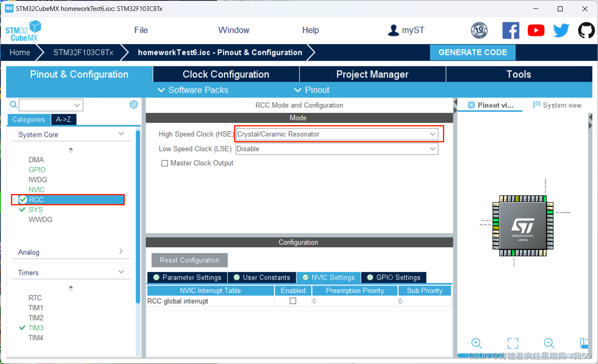Open the Twitter bird icon

(561, 30)
